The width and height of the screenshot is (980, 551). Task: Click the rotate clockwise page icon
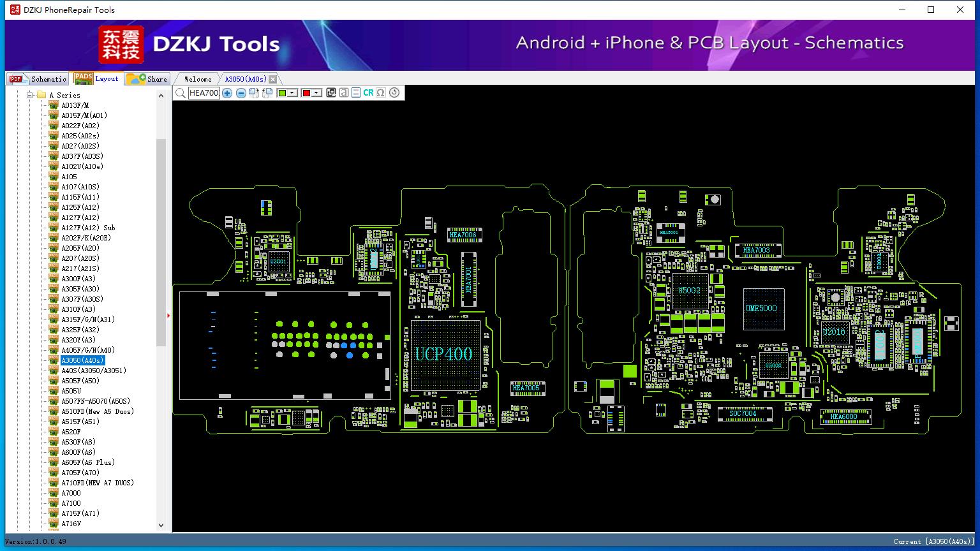click(254, 93)
